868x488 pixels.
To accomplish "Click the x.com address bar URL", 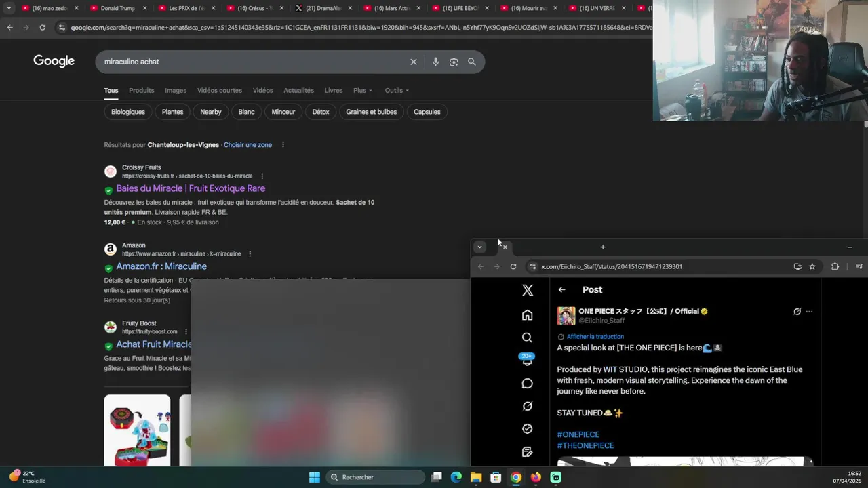I will click(612, 266).
